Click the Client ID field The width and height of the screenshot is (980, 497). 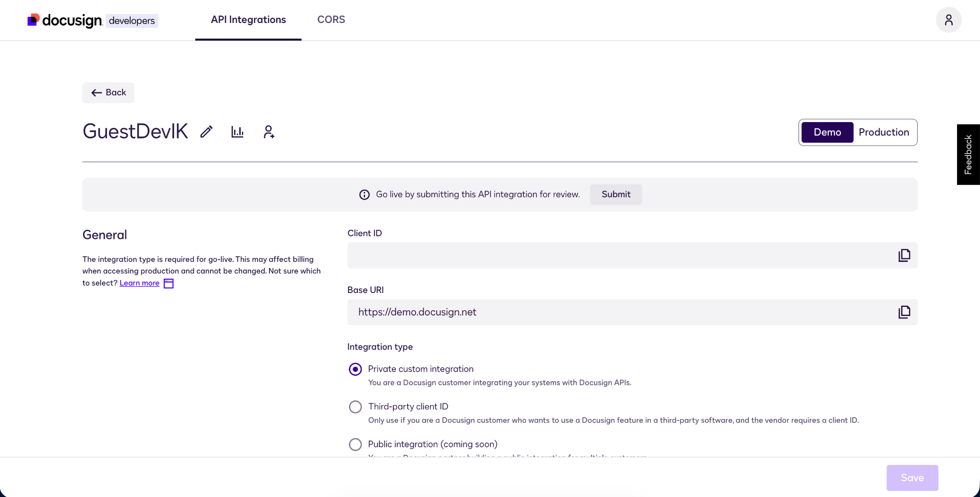632,255
